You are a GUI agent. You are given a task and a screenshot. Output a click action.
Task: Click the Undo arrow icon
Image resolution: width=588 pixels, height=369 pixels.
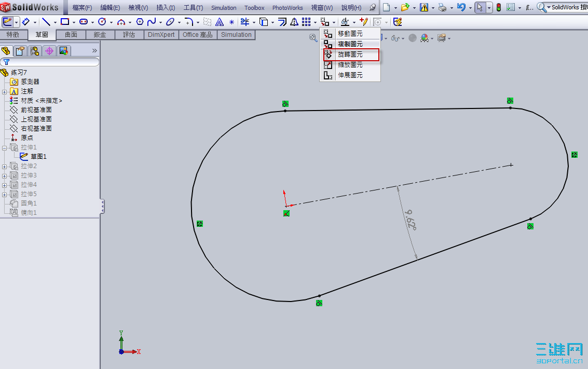[461, 7]
